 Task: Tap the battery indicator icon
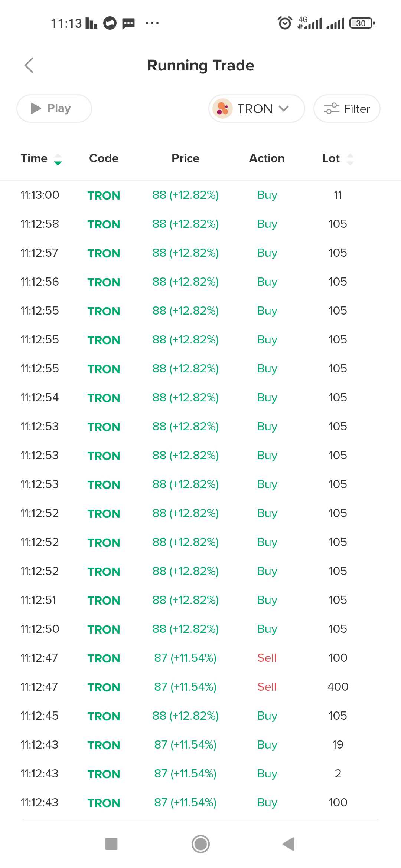(362, 23)
